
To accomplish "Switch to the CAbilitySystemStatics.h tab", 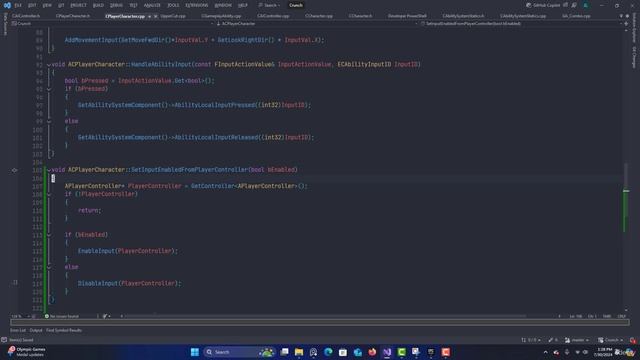I will tap(463, 16).
